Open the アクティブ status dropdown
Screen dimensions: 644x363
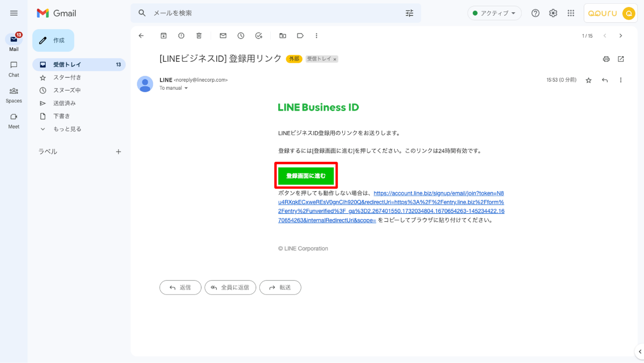pyautogui.click(x=494, y=13)
